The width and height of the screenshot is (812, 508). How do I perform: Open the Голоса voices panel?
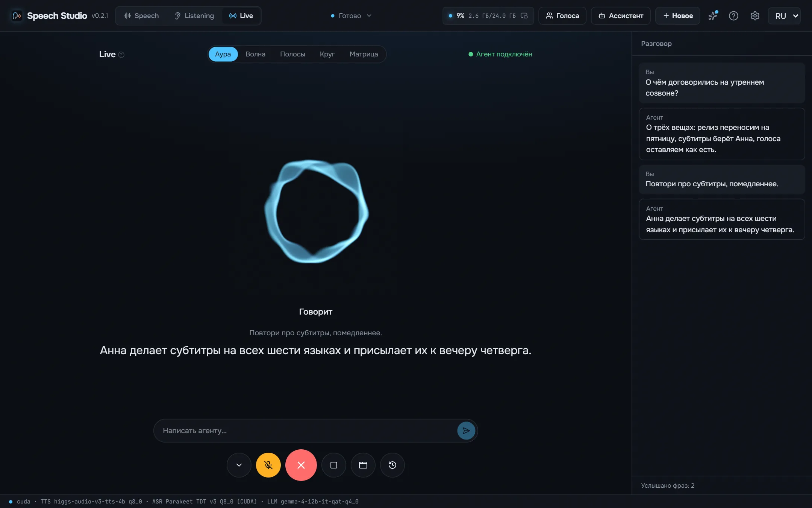pyautogui.click(x=562, y=16)
